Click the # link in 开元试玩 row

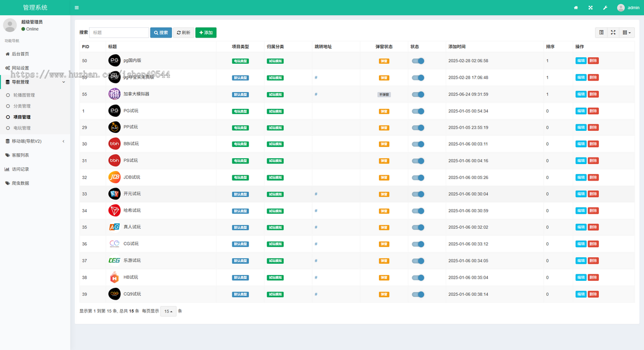pyautogui.click(x=316, y=194)
